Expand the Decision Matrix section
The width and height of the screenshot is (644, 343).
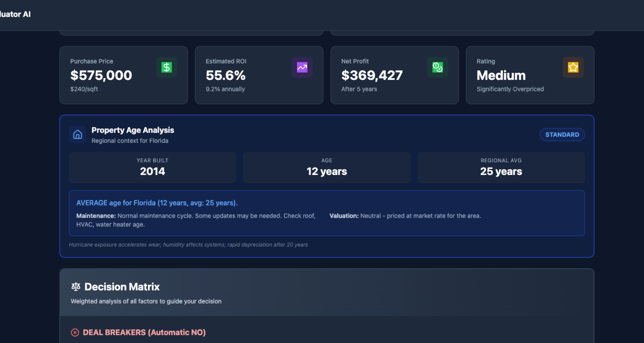click(122, 287)
